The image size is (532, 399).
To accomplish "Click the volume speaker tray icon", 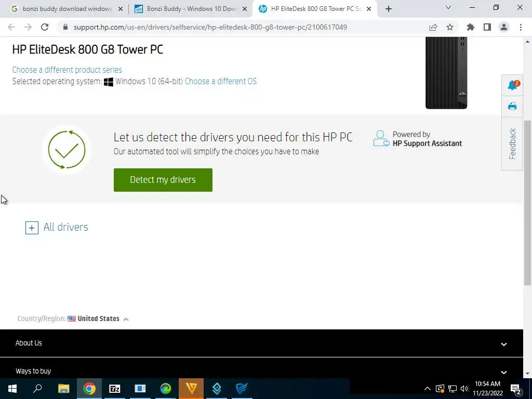I will coord(464,389).
